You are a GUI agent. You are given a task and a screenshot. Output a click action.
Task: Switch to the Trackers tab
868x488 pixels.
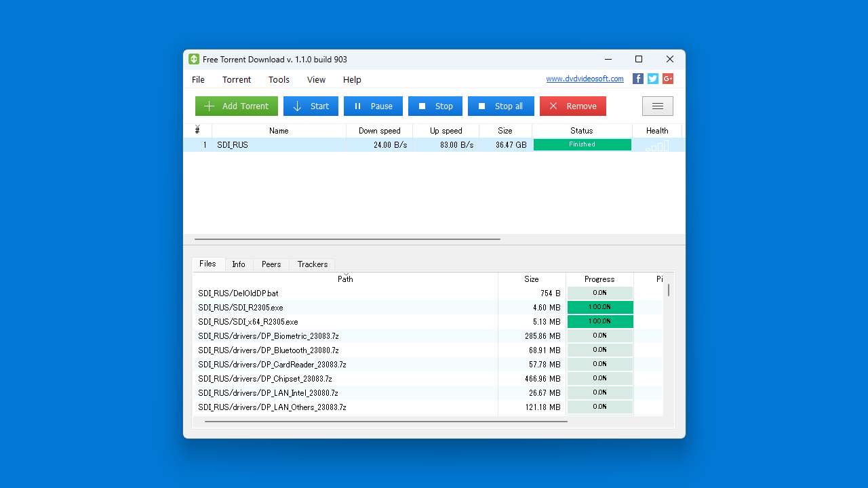click(313, 264)
